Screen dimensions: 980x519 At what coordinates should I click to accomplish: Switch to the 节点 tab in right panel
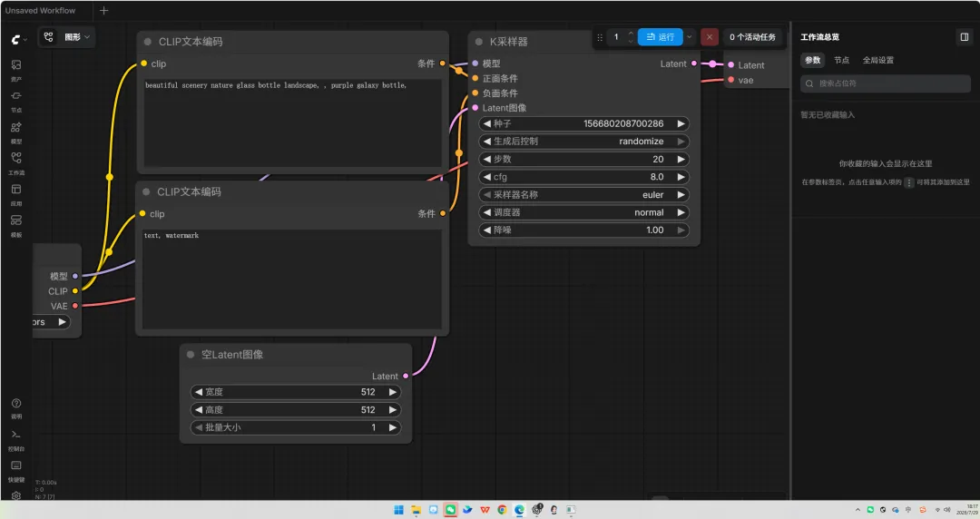pos(842,60)
